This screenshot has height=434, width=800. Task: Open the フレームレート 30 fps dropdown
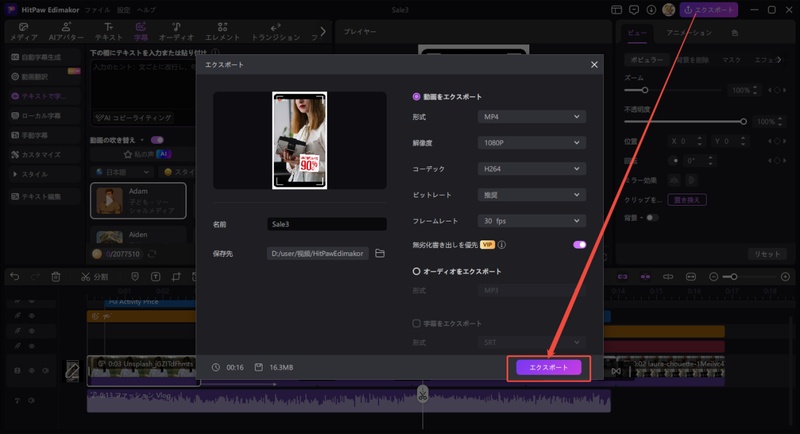(x=532, y=221)
